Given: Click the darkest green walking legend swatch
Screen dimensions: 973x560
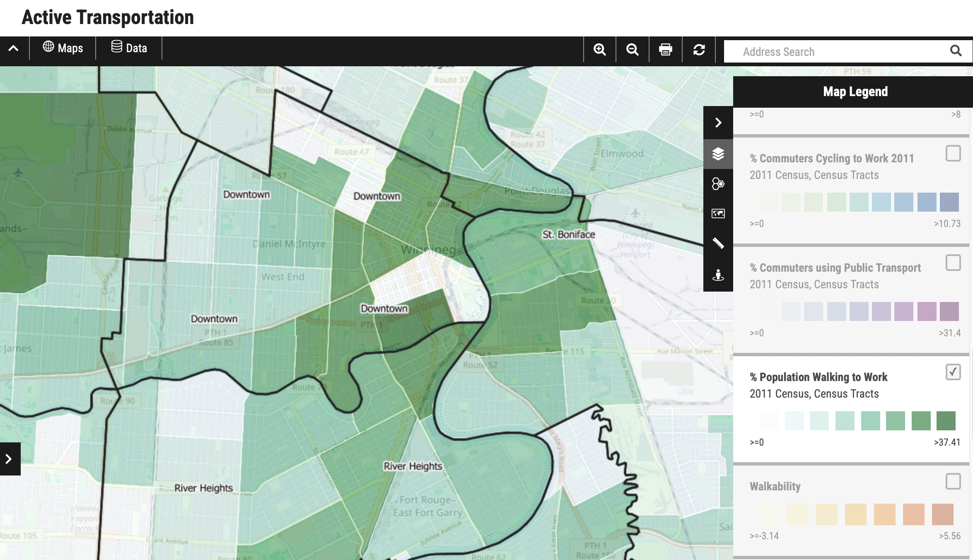Looking at the screenshot, I should 946,421.
